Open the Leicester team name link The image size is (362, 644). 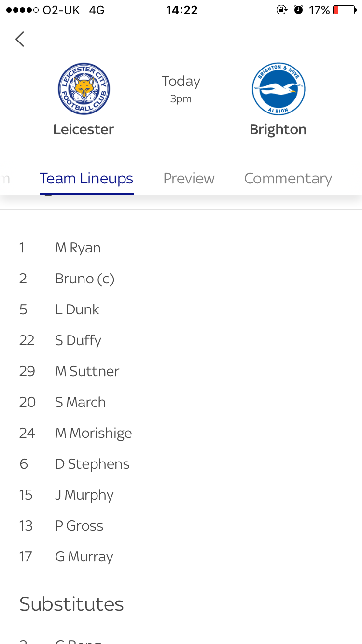84,129
